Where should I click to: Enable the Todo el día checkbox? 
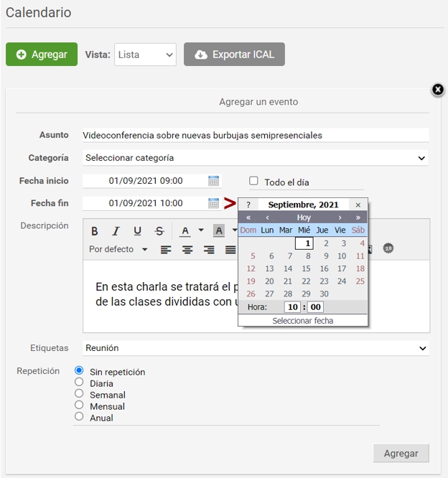click(253, 182)
